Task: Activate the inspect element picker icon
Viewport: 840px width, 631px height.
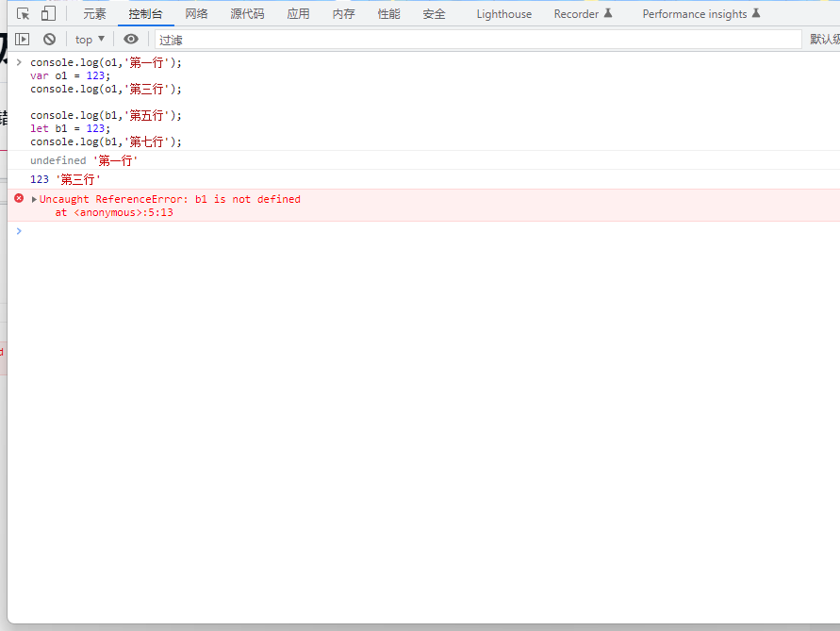Action: click(x=23, y=14)
